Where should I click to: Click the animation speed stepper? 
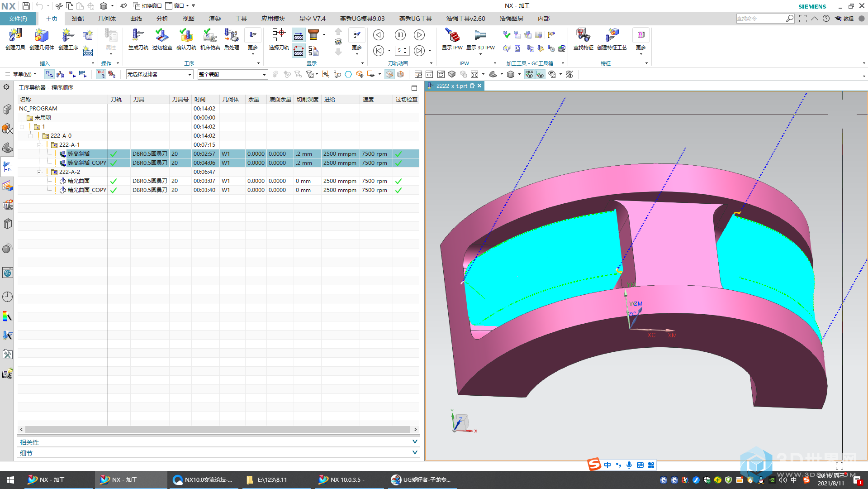[402, 51]
